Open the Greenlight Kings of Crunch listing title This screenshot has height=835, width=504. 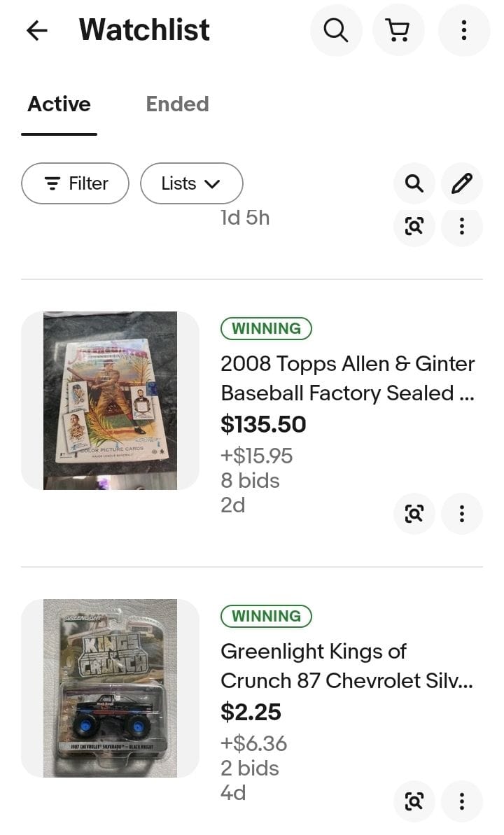tap(346, 666)
